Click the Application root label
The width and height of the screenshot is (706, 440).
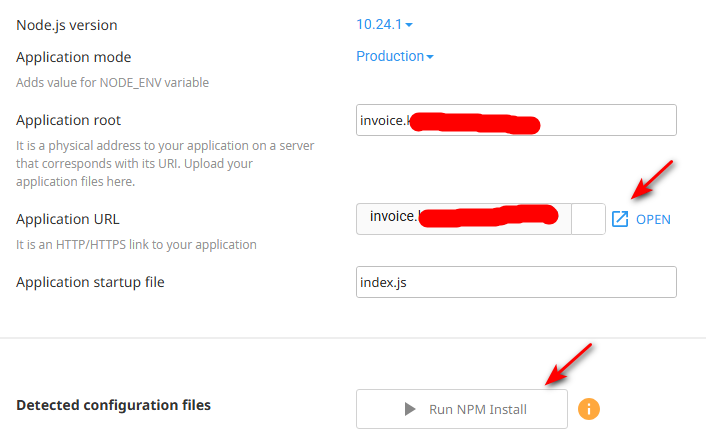click(x=69, y=120)
